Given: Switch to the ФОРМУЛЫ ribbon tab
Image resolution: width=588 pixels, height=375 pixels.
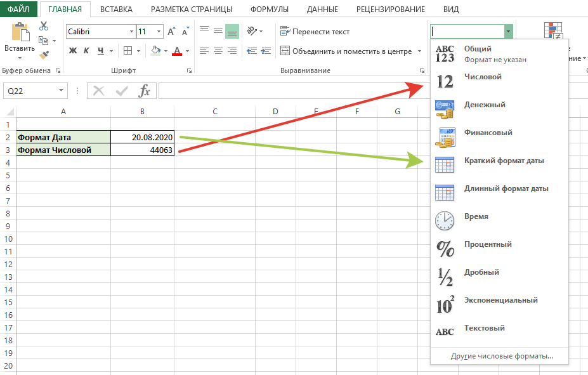Looking at the screenshot, I should [269, 10].
